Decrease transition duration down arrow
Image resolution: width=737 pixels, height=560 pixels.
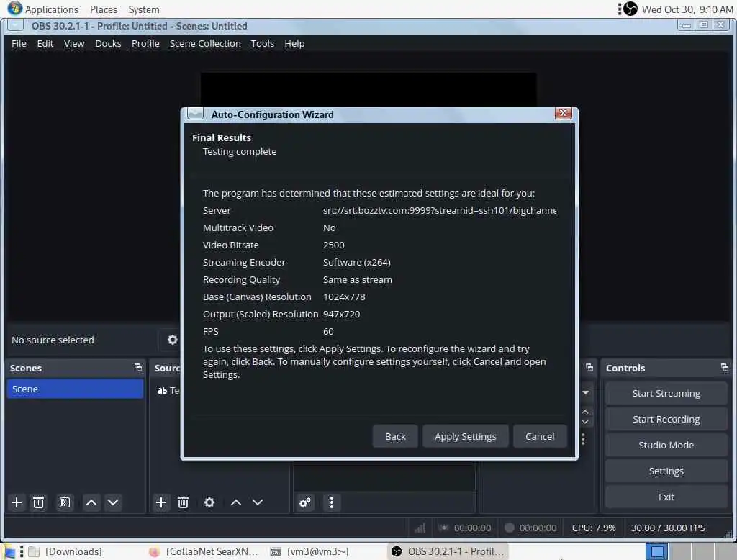[x=585, y=422]
